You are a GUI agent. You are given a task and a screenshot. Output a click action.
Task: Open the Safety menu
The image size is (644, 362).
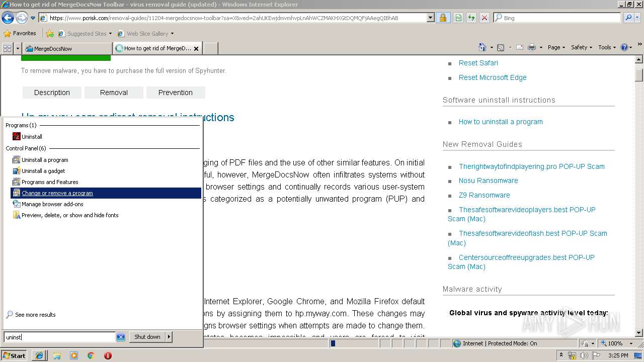point(582,47)
